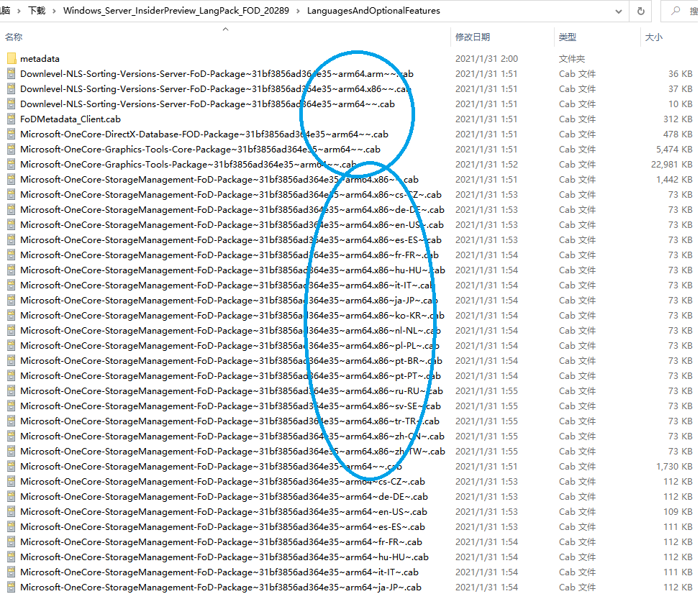Click the 文件夹 type cell for metadata

tap(572, 58)
